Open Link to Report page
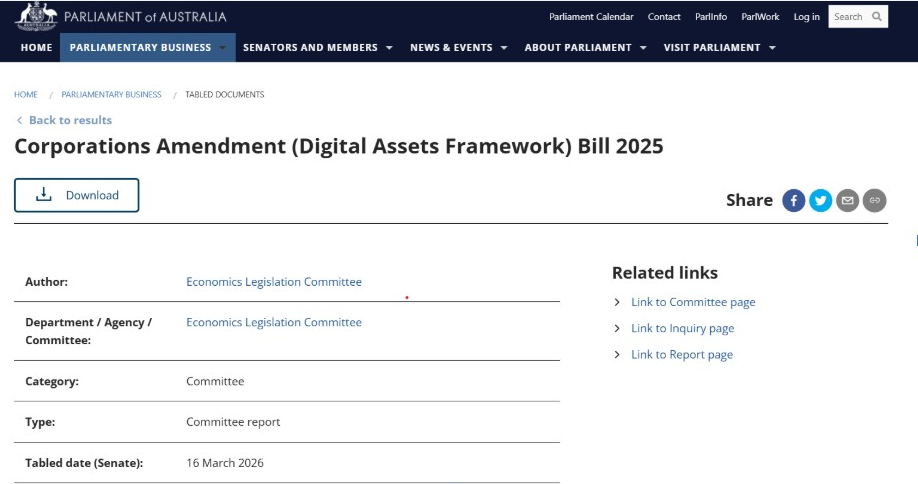Viewport: 918px width, 484px height. coord(682,355)
